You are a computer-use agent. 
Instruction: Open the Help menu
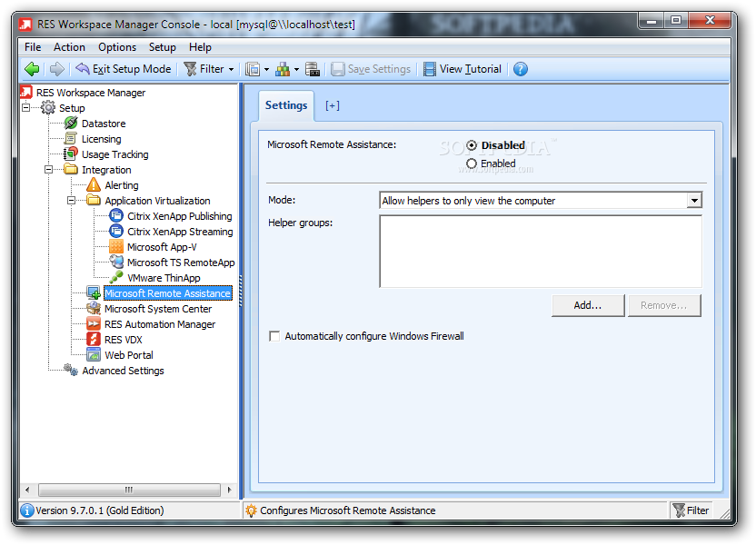click(200, 47)
